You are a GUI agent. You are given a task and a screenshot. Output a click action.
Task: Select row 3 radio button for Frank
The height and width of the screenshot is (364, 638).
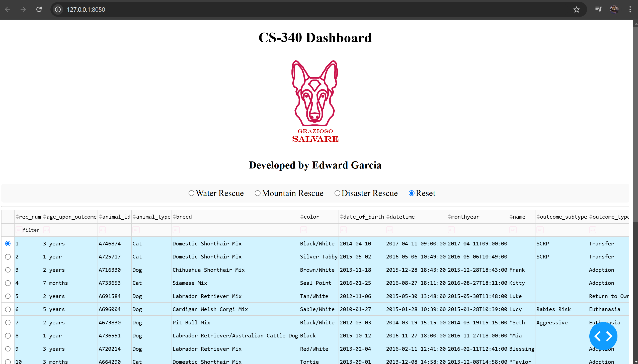[8, 270]
